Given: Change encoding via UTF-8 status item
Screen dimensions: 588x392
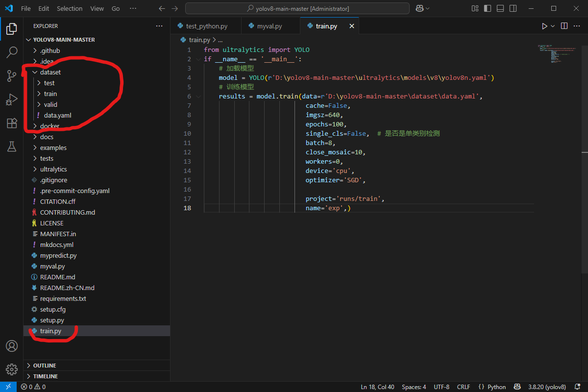Looking at the screenshot, I should (441, 387).
